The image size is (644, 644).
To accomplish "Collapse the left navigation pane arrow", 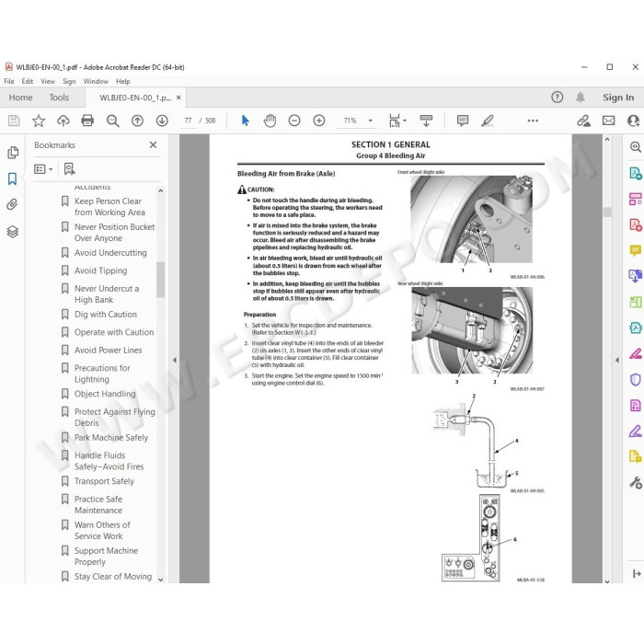I will pyautogui.click(x=175, y=361).
